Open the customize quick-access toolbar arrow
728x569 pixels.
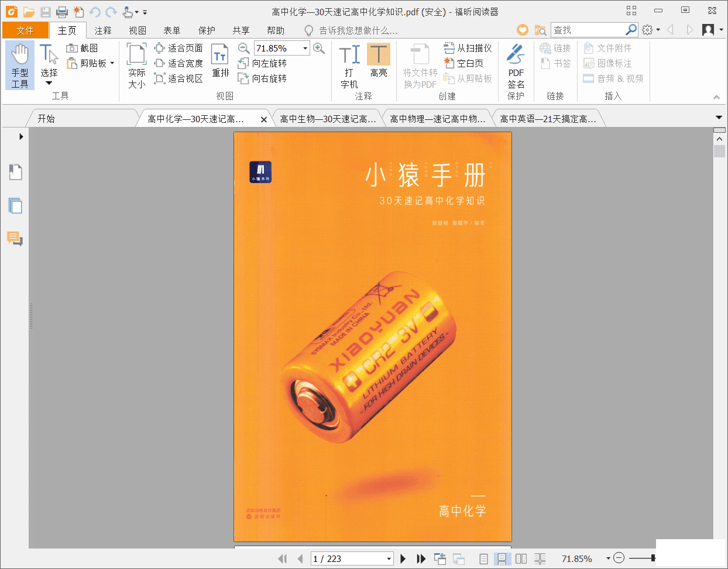(145, 12)
